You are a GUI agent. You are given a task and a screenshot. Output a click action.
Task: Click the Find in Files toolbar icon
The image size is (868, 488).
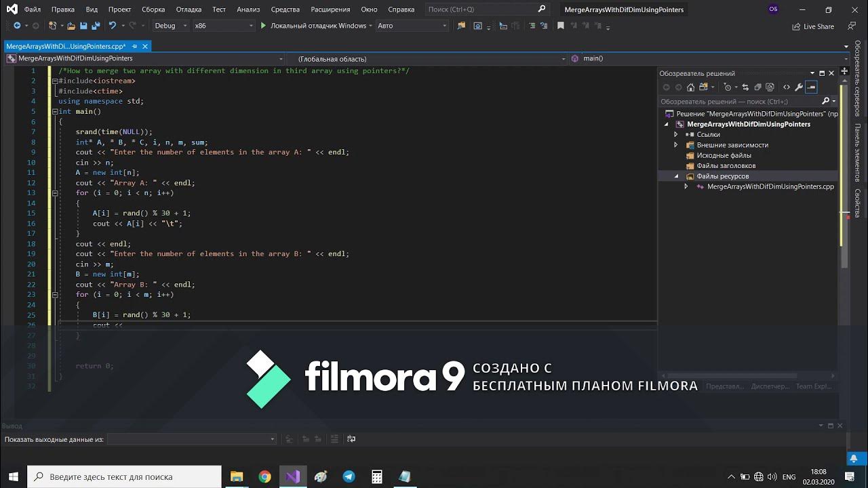pos(462,26)
